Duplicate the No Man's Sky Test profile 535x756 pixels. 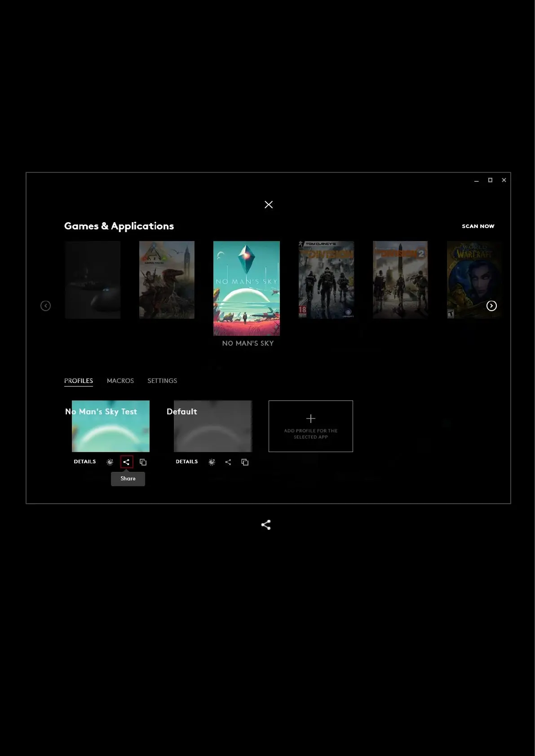(143, 462)
